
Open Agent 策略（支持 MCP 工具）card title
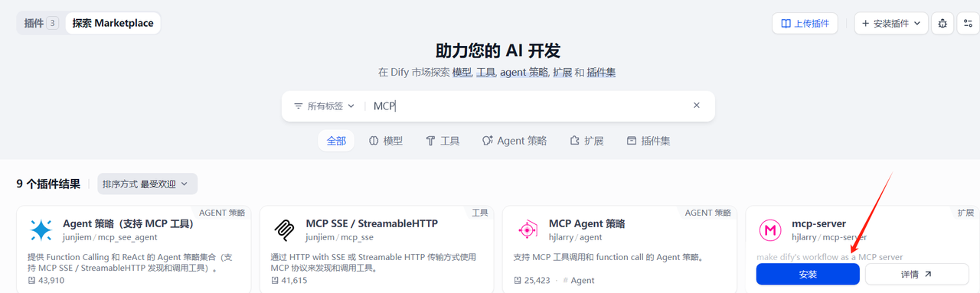pyautogui.click(x=128, y=223)
